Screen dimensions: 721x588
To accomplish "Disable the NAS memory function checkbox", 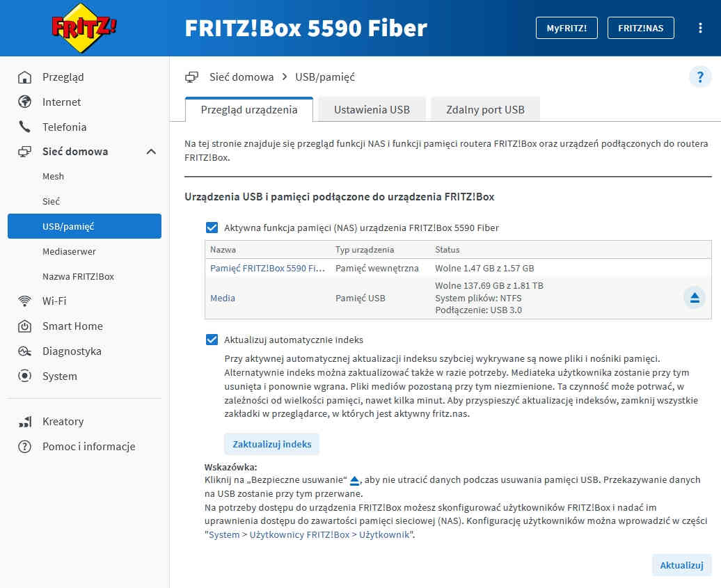I will click(x=212, y=228).
